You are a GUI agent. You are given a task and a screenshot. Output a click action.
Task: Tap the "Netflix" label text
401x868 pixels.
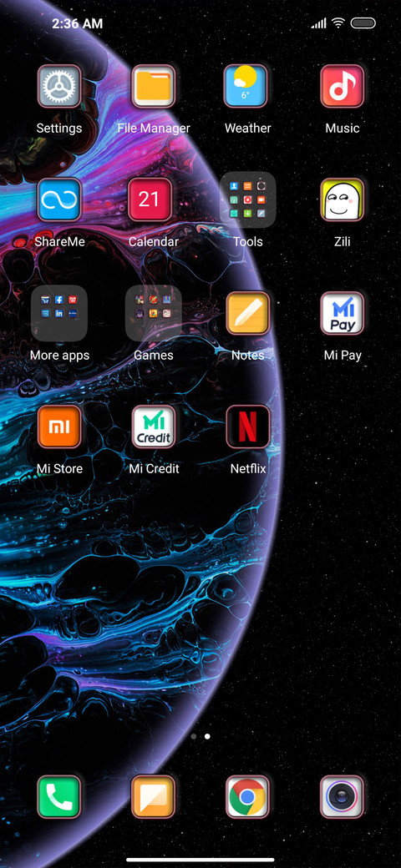pyautogui.click(x=247, y=469)
